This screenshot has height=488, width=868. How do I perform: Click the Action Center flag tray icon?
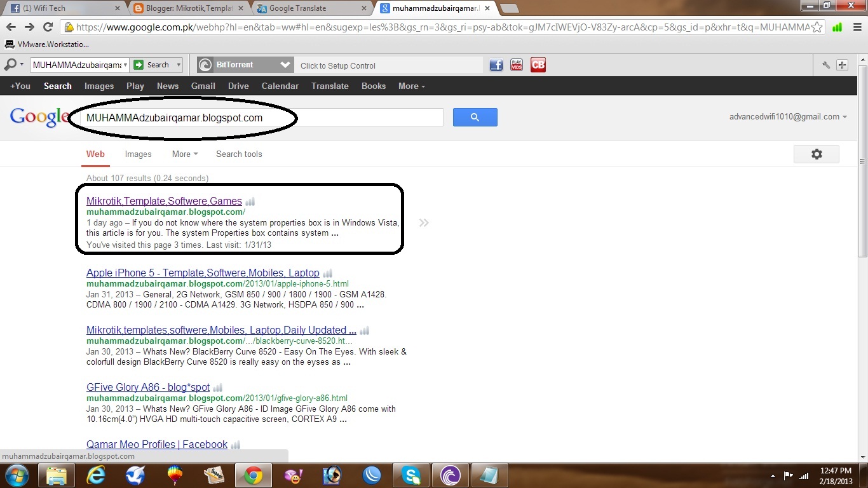pos(789,475)
